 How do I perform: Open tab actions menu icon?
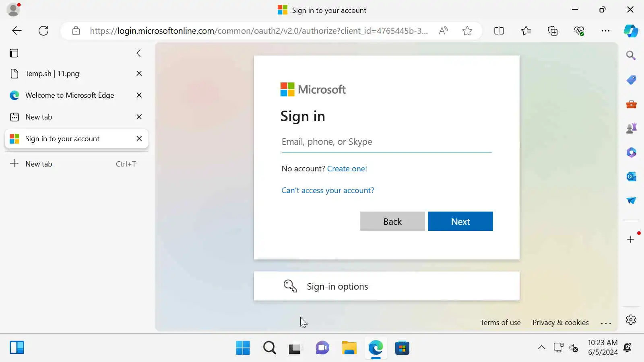point(14,53)
